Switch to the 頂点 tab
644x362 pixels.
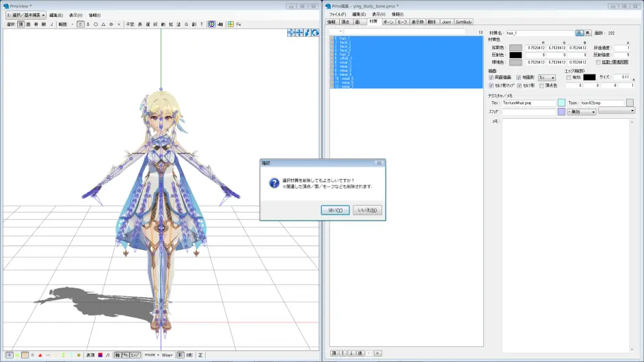pyautogui.click(x=345, y=22)
